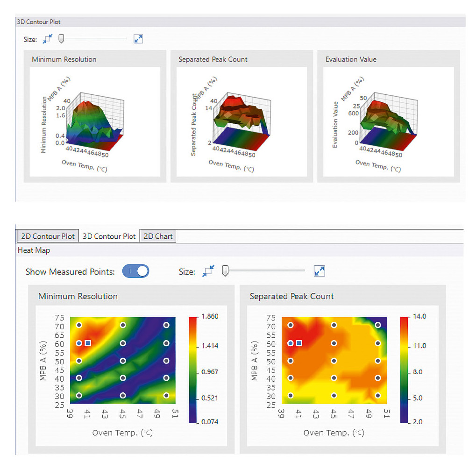Click the Separated Peak Count color scale bar
Viewport: 476px width, 469px height.
click(x=405, y=370)
